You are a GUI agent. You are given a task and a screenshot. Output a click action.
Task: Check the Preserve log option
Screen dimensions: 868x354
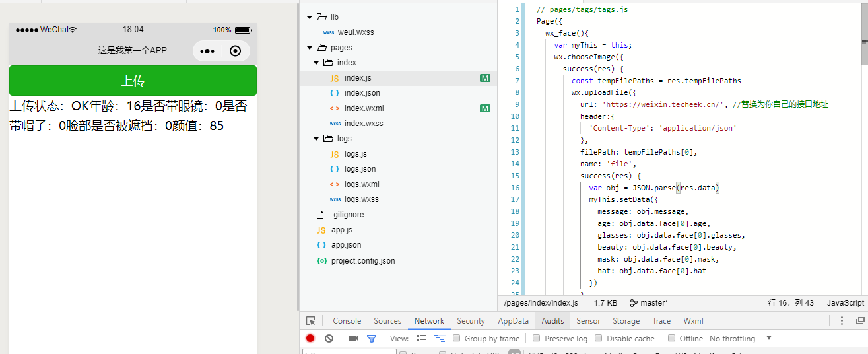(537, 338)
